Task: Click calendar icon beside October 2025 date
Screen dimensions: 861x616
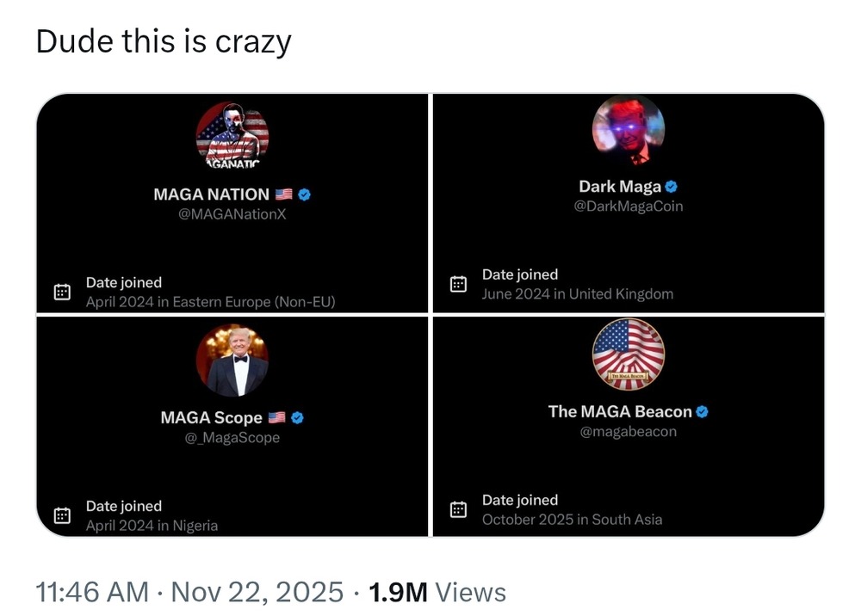Action: pyautogui.click(x=459, y=509)
